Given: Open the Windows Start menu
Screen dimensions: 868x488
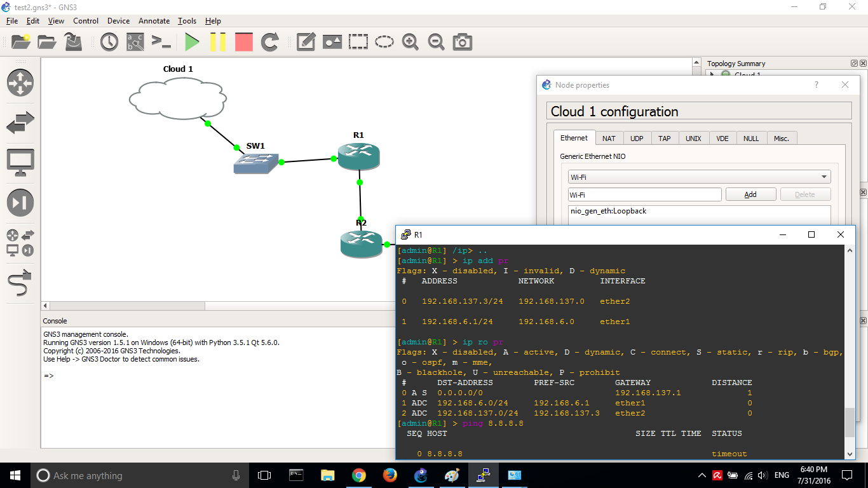Looking at the screenshot, I should tap(15, 475).
